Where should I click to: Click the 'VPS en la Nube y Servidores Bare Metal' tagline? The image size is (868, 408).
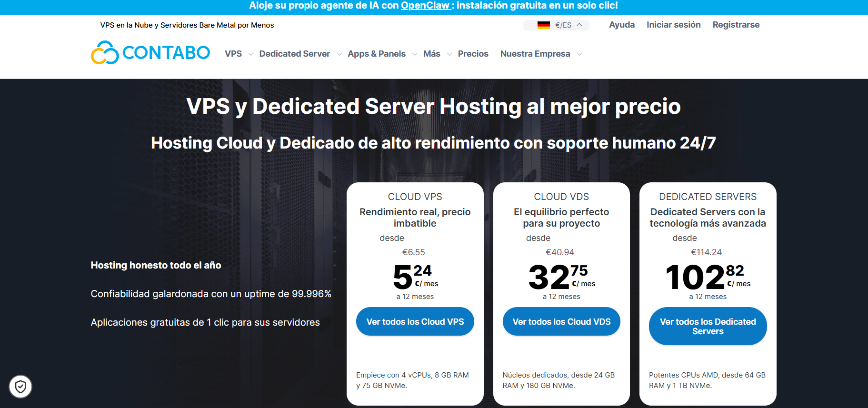(187, 25)
